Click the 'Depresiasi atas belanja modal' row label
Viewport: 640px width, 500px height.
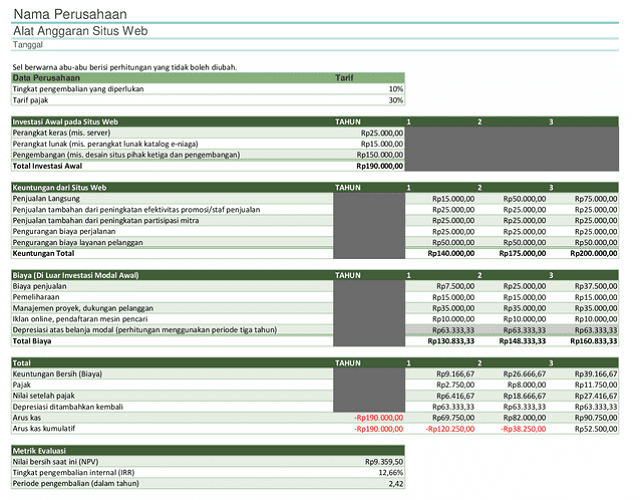[145, 330]
